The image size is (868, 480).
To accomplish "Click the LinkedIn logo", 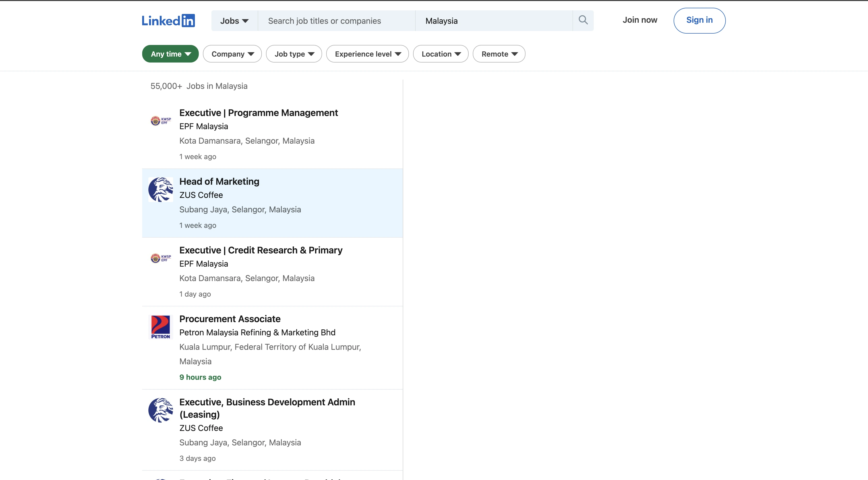I will click(168, 21).
